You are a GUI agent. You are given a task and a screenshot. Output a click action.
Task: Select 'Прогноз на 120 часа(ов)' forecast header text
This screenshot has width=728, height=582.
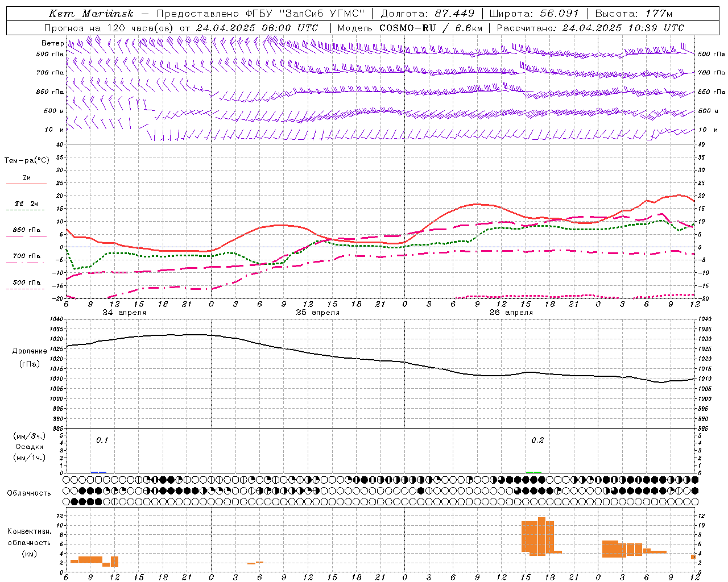pyautogui.click(x=109, y=28)
